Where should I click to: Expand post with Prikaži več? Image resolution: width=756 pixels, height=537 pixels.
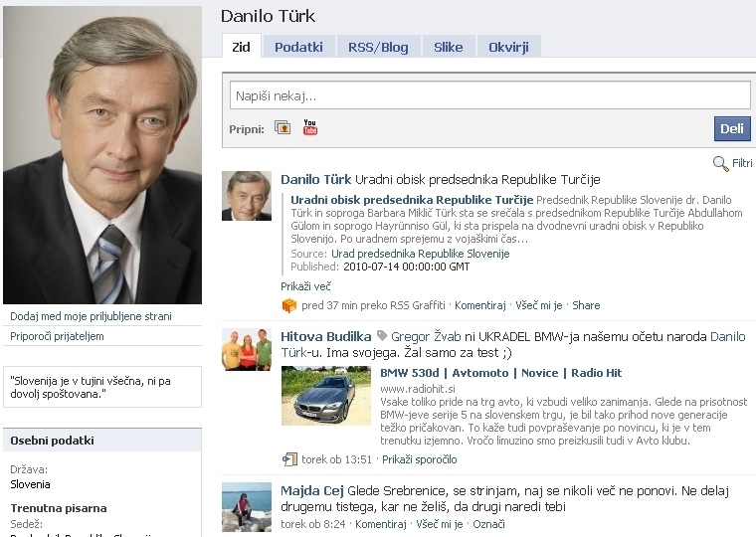305,286
